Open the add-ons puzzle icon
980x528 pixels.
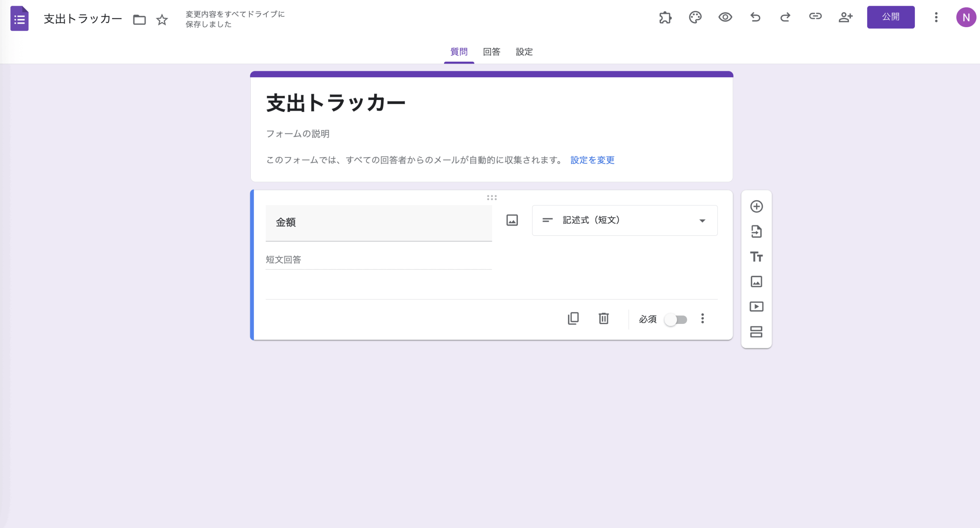pyautogui.click(x=665, y=17)
